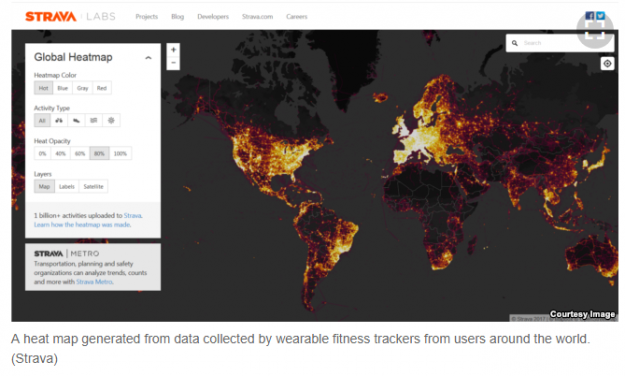Open the Strava.com menu item
The image size is (625, 376).
pyautogui.click(x=257, y=17)
